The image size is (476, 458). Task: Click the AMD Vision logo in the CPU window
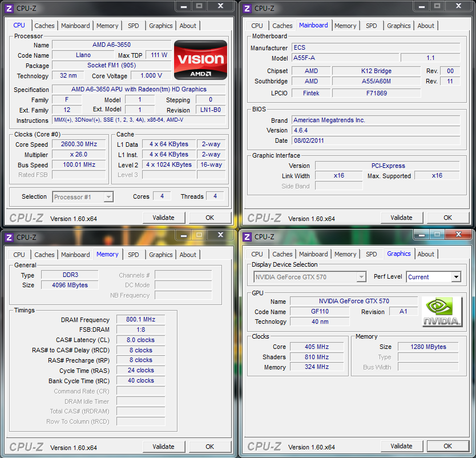coord(200,60)
